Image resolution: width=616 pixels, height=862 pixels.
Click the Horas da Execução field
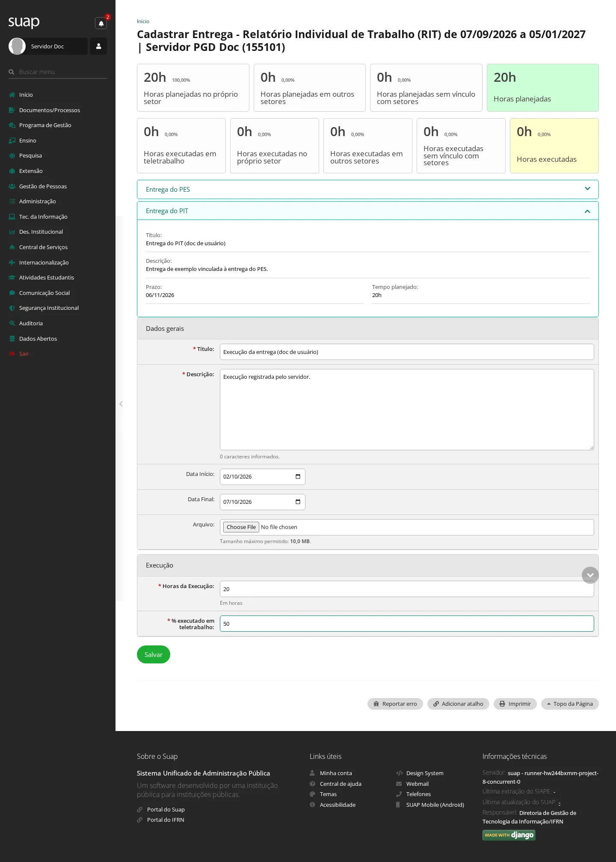[x=407, y=589]
